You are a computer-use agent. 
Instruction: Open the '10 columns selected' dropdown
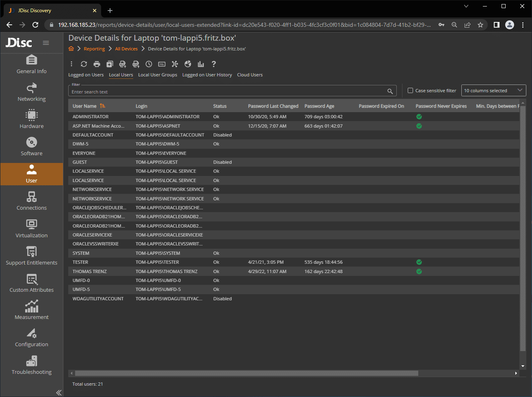coord(493,91)
